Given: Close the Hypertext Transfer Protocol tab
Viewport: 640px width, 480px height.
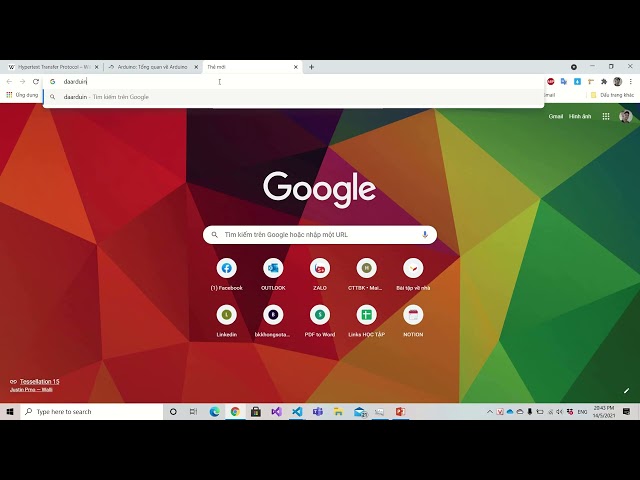Looking at the screenshot, I should pyautogui.click(x=97, y=67).
